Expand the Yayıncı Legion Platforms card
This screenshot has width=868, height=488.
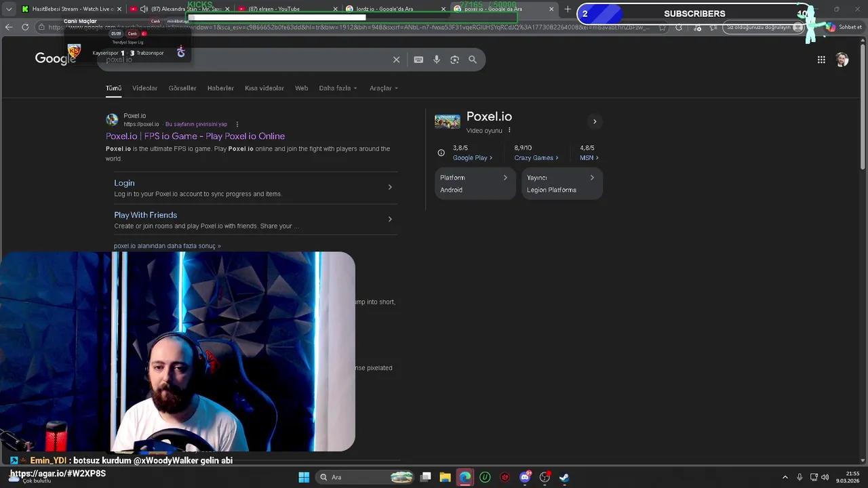(x=561, y=184)
